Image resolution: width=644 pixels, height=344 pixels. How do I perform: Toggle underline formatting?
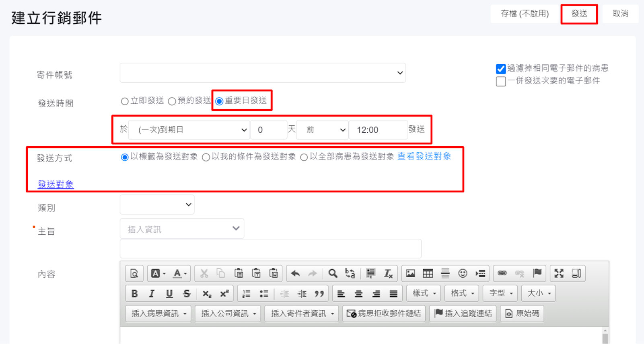169,294
